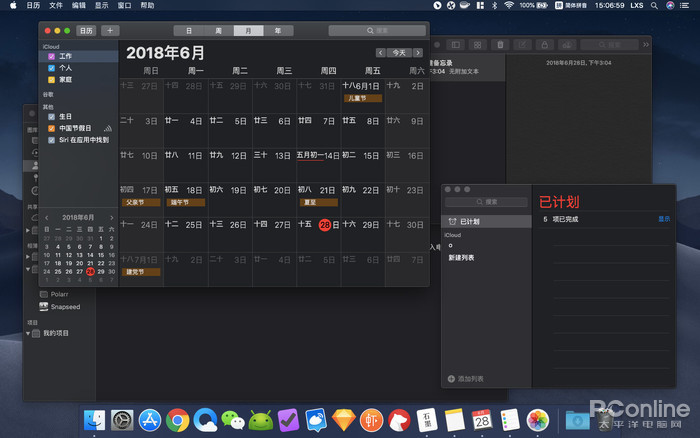Screen dimensions: 700x438
Task: Toggle Siri 在应用中找到 calendar checkbox
Action: 51,140
